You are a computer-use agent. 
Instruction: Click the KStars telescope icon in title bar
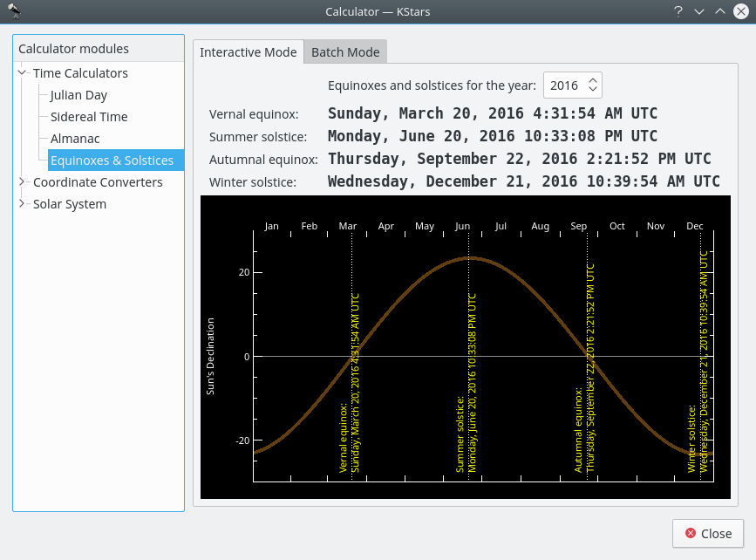[14, 11]
